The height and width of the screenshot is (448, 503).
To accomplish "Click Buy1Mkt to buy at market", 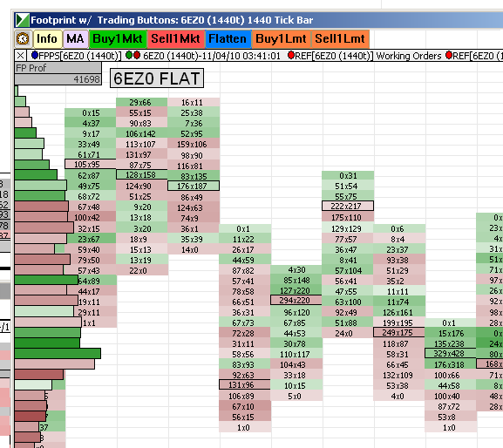I will point(118,39).
